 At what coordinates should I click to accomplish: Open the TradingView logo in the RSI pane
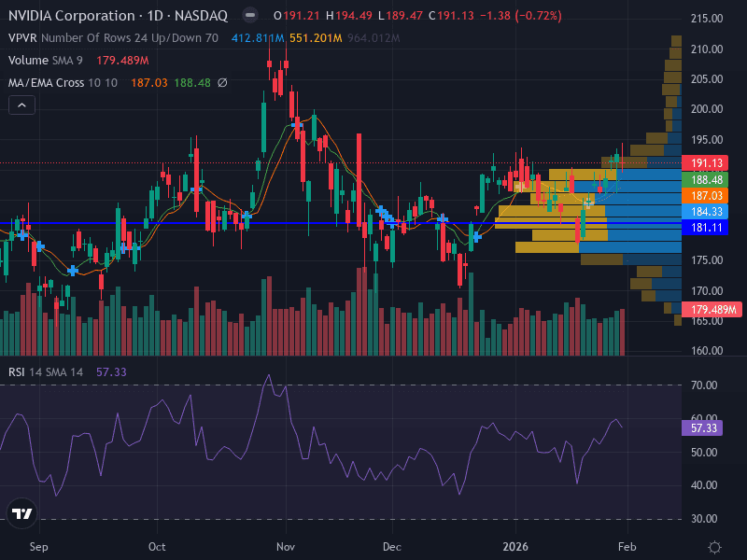pyautogui.click(x=21, y=513)
